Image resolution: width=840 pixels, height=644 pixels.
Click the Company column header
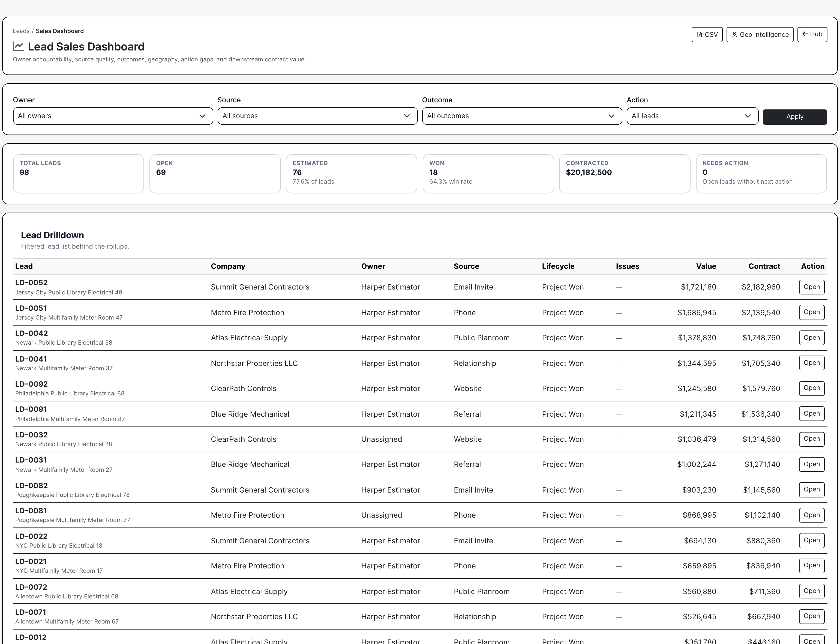coord(228,266)
